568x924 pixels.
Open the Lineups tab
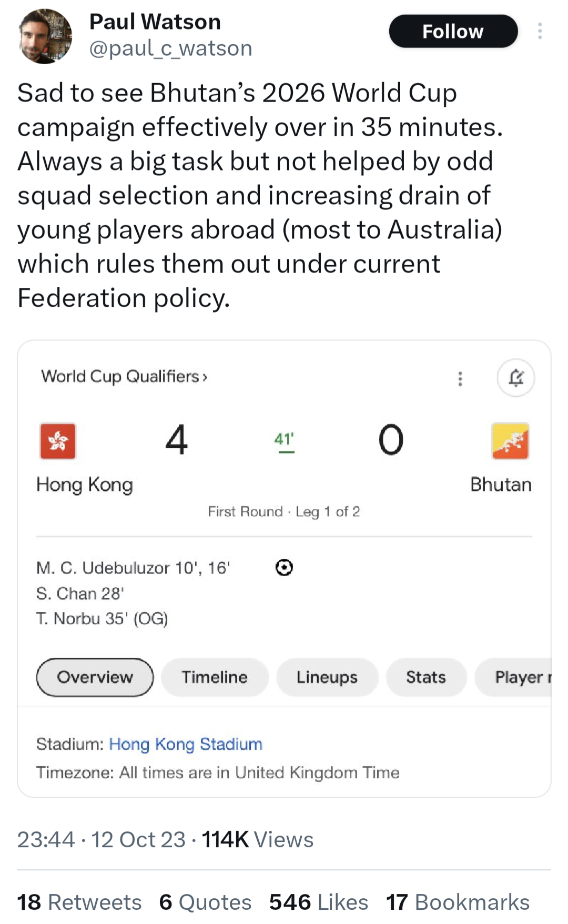327,677
